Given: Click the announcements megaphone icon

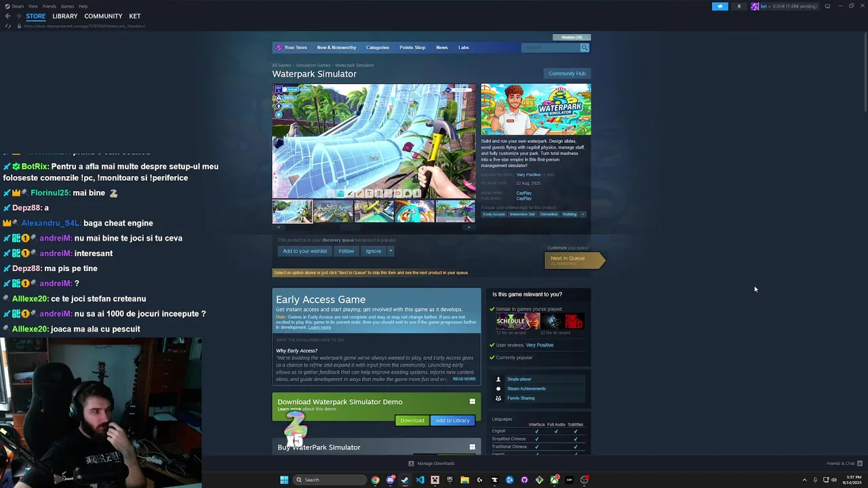Looking at the screenshot, I should [x=720, y=6].
